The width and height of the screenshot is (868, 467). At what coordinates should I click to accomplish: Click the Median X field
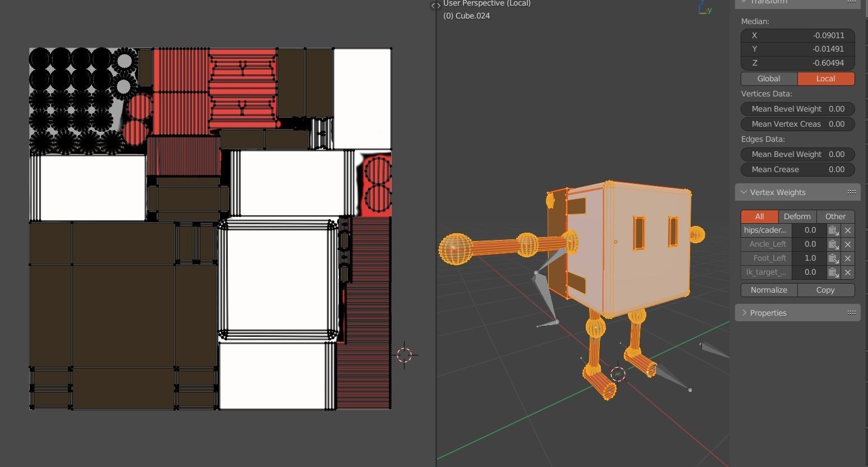[798, 35]
